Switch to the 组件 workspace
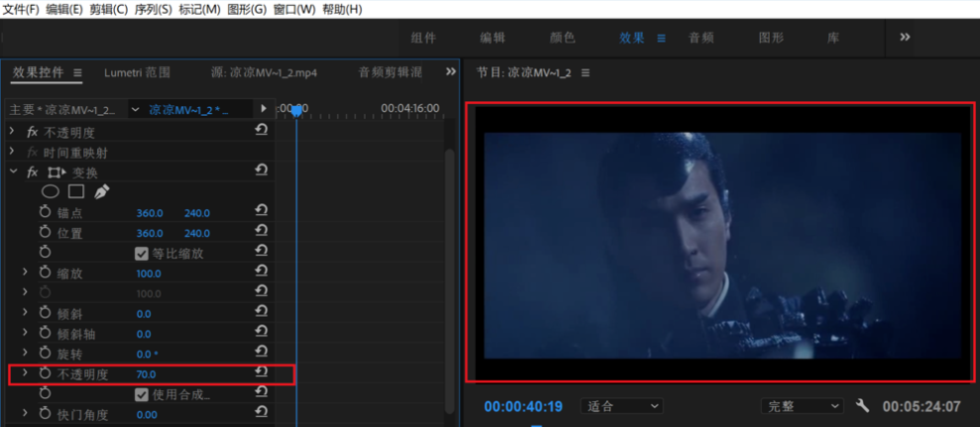980x427 pixels. [x=424, y=38]
